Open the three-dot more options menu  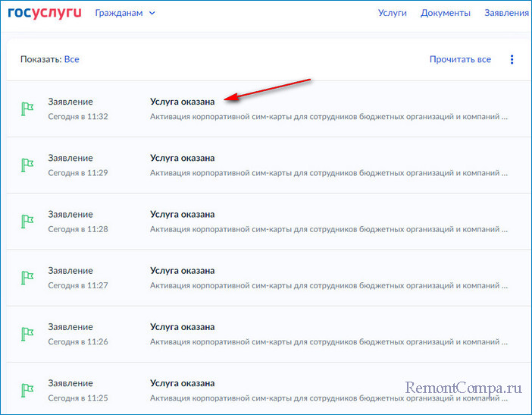pyautogui.click(x=512, y=59)
